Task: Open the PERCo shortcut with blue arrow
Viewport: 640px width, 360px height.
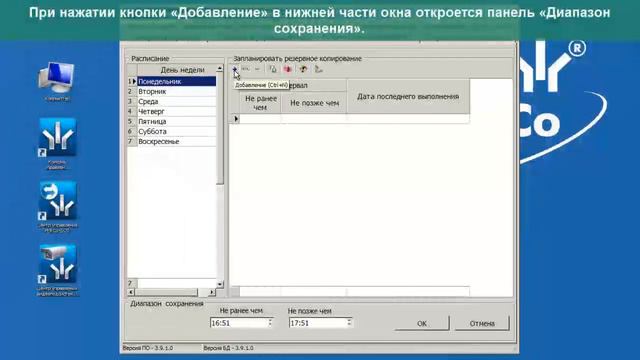Action: pyautogui.click(x=58, y=207)
